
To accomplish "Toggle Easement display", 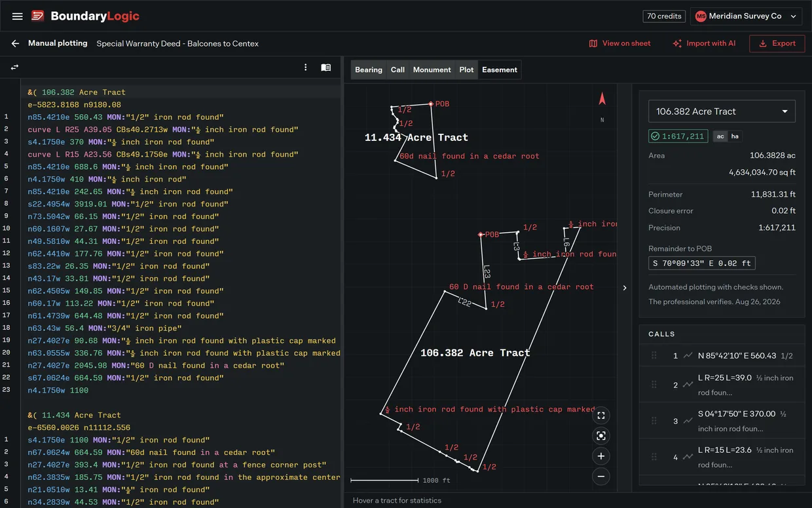I will point(500,69).
